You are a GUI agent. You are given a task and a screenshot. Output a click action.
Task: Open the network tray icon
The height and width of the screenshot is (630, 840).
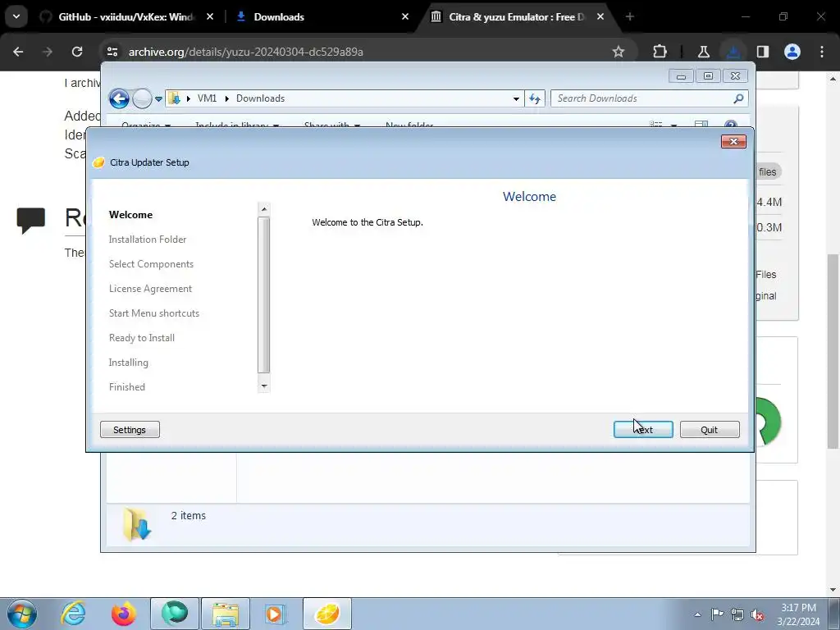point(737,614)
